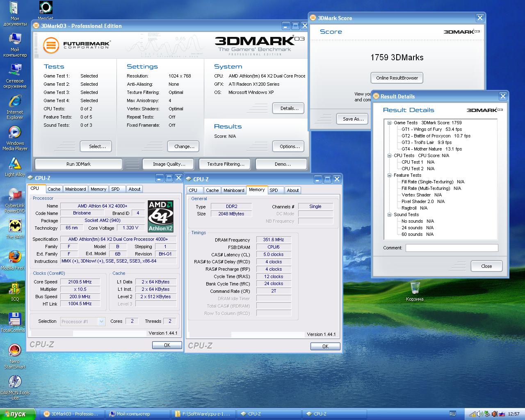
Task: Click the network signal tray icon
Action: pos(472,414)
